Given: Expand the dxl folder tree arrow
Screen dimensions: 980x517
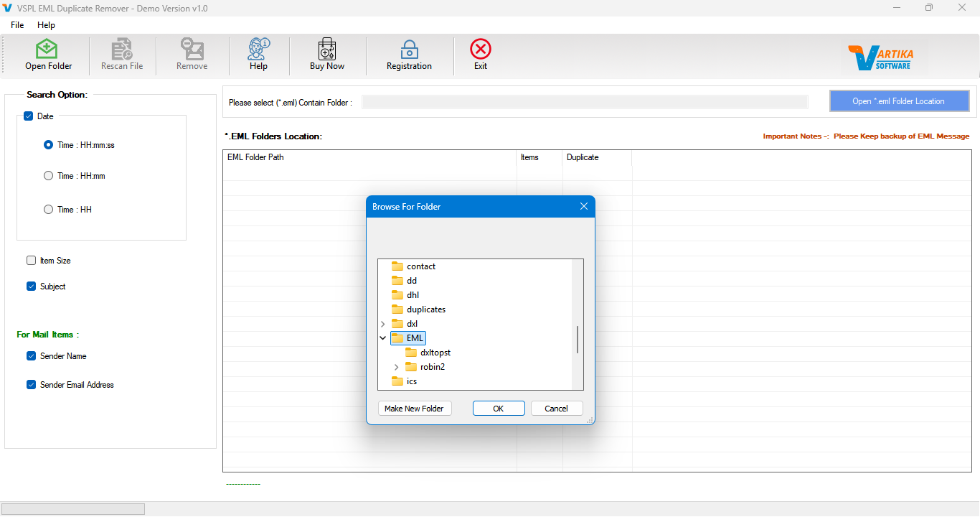Looking at the screenshot, I should point(383,324).
